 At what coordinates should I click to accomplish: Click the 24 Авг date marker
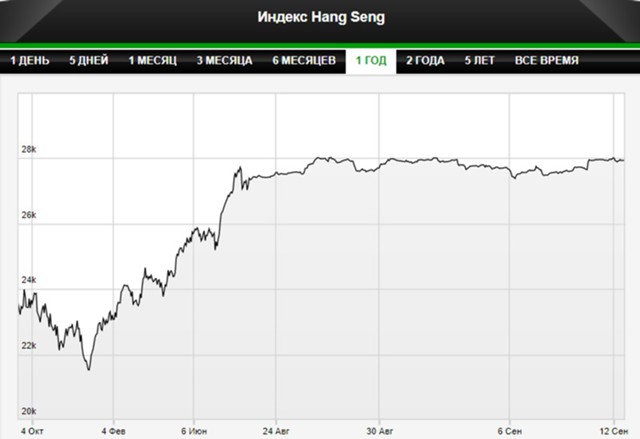click(x=276, y=431)
